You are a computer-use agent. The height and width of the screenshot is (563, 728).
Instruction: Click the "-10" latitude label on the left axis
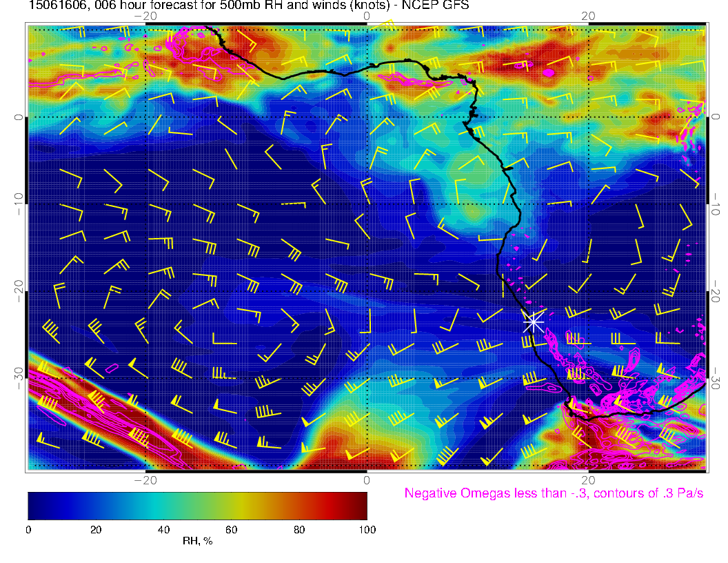pyautogui.click(x=18, y=204)
